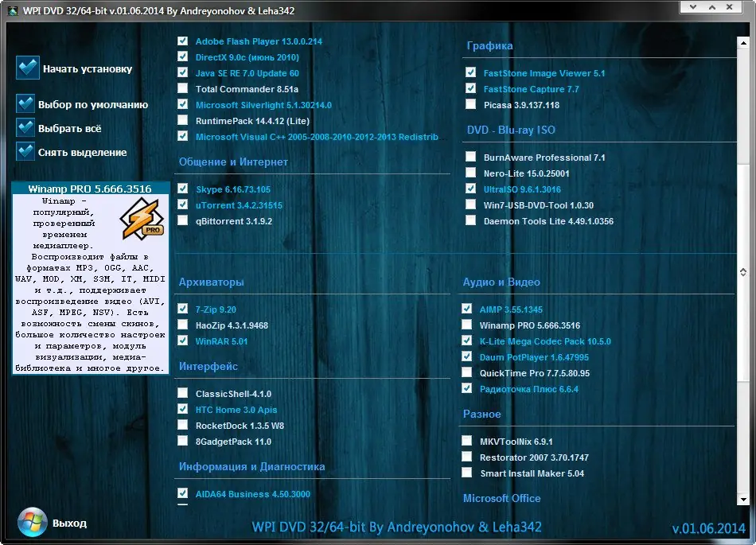
Task: Check MKVToolNix 6.9.1
Action: click(x=466, y=441)
